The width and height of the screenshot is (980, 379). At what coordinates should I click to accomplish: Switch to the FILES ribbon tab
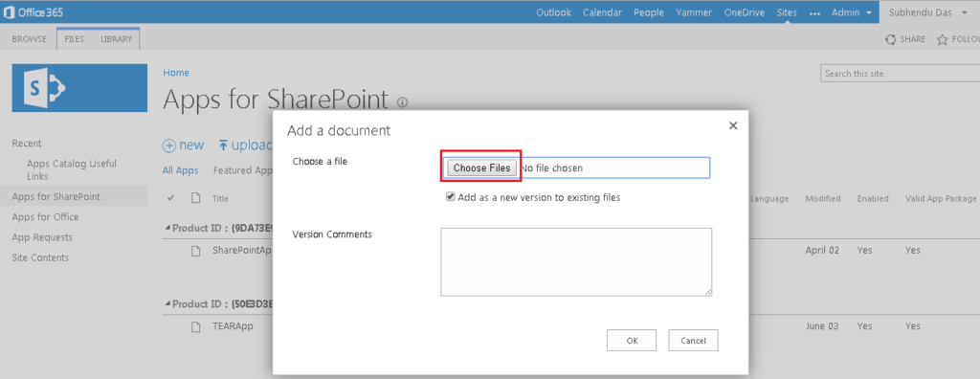click(x=75, y=39)
